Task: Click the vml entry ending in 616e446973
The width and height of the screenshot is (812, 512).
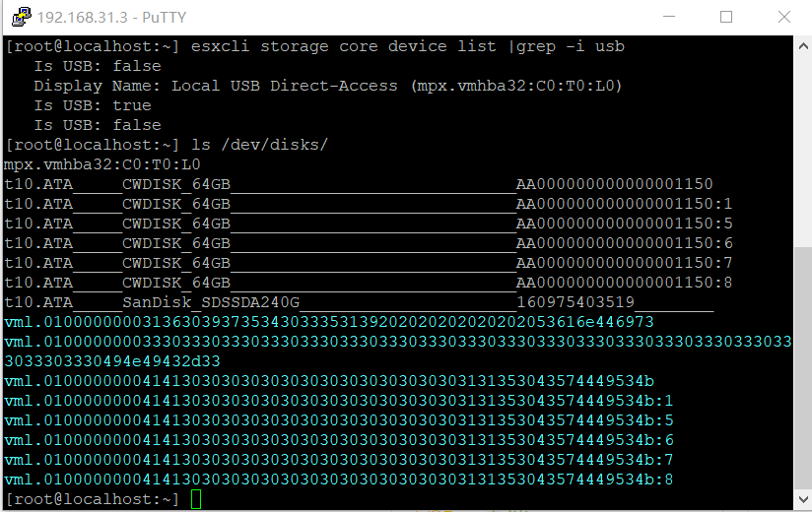Action: point(329,322)
